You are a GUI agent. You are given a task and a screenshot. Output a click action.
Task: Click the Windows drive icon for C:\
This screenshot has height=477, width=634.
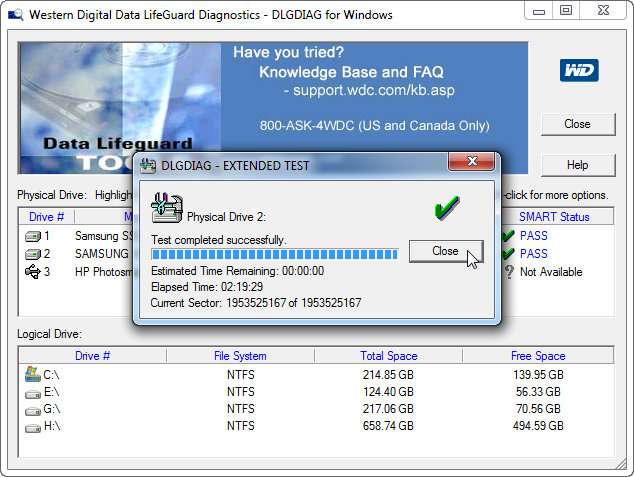pos(33,374)
